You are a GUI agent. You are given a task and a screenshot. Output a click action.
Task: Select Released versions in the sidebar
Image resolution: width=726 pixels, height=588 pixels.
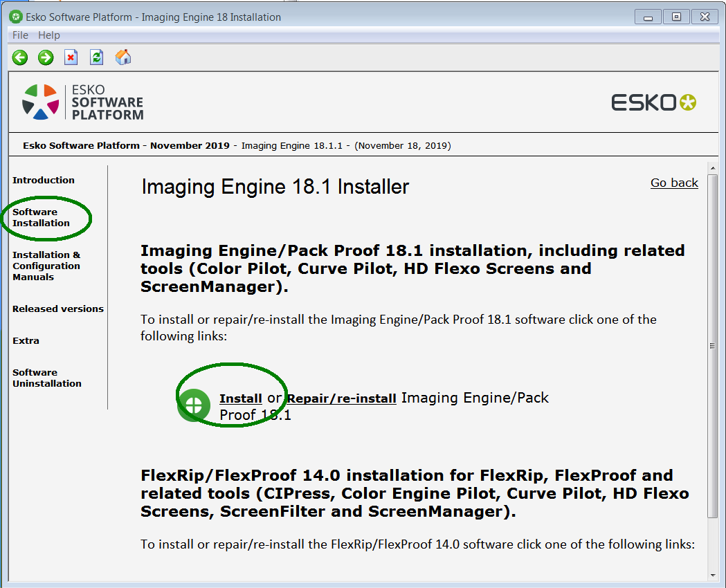point(57,309)
